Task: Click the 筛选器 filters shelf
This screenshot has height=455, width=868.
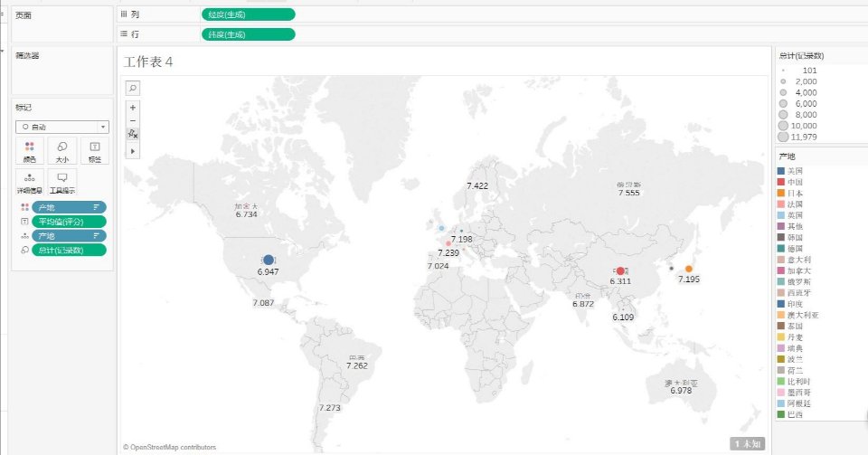Action: pyautogui.click(x=62, y=71)
